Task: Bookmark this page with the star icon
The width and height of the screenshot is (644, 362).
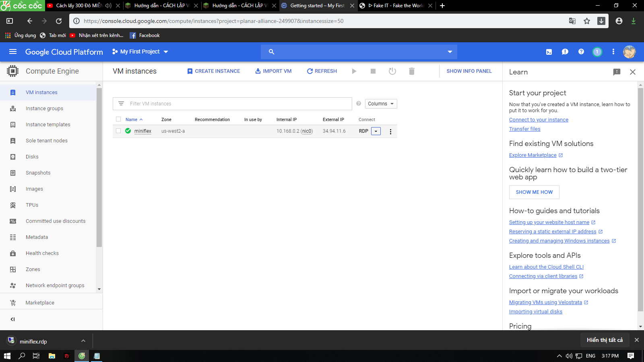Action: point(587,21)
